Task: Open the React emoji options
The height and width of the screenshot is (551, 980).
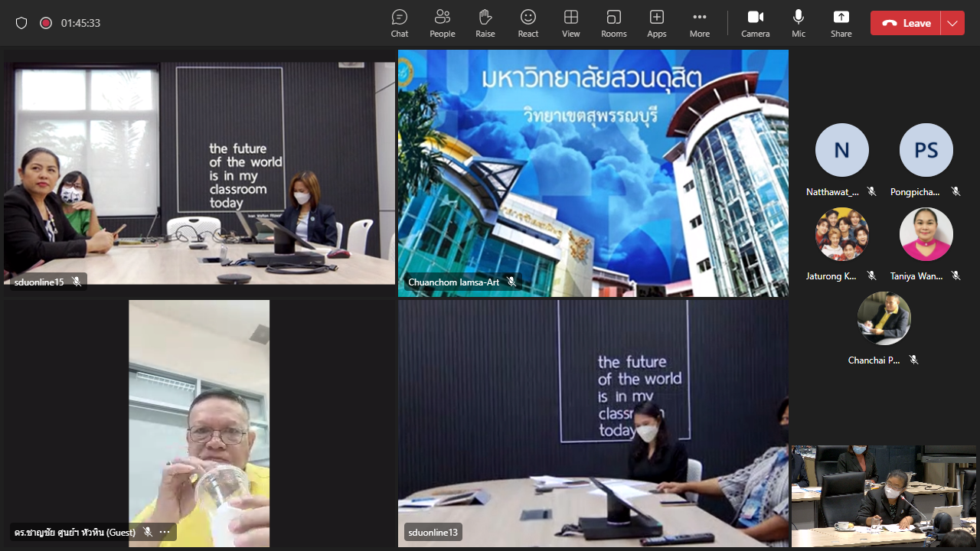Action: pos(528,23)
